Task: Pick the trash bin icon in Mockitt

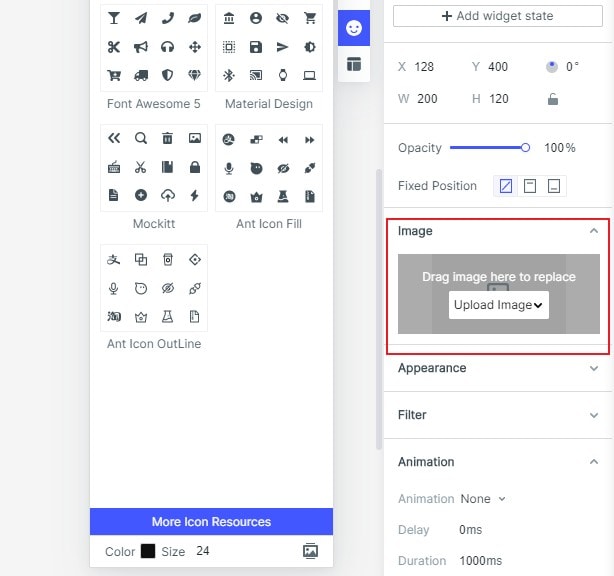Action: (168, 138)
